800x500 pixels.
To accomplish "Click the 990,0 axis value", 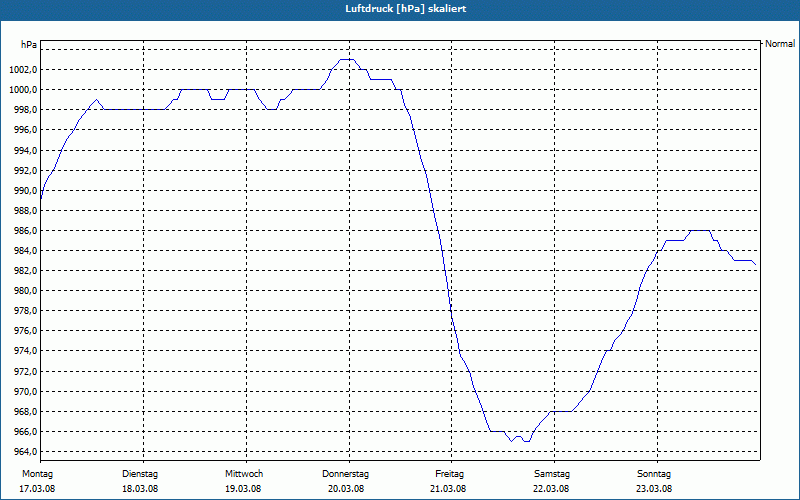I will [x=25, y=191].
